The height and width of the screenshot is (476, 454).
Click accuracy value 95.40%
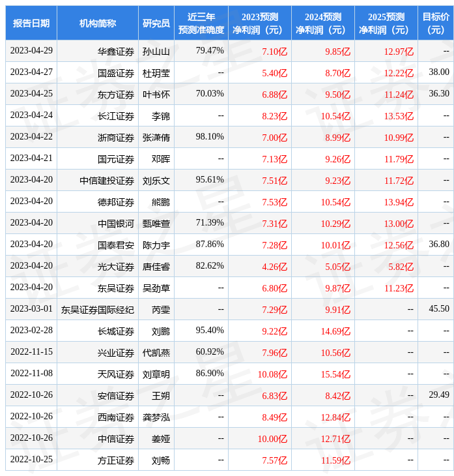pos(210,331)
